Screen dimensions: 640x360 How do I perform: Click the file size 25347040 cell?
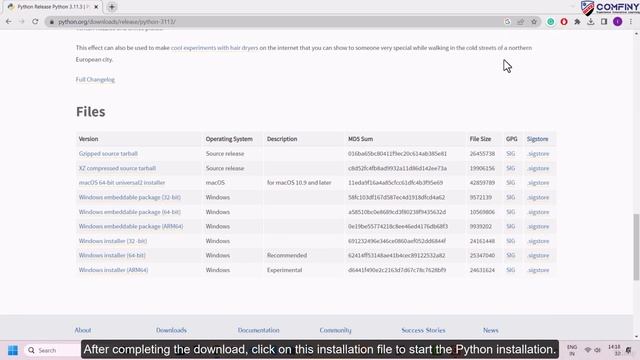pos(482,255)
